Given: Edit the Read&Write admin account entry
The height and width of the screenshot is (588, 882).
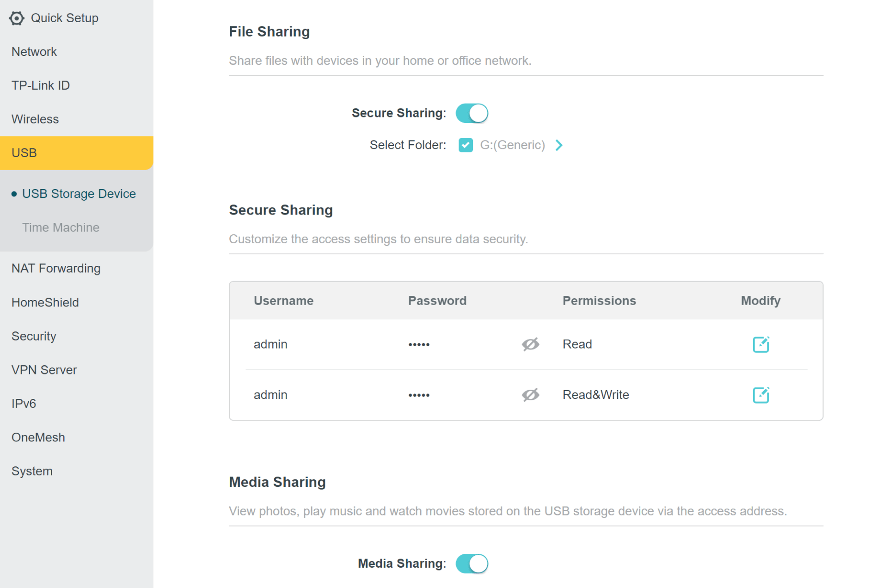Looking at the screenshot, I should pos(760,395).
